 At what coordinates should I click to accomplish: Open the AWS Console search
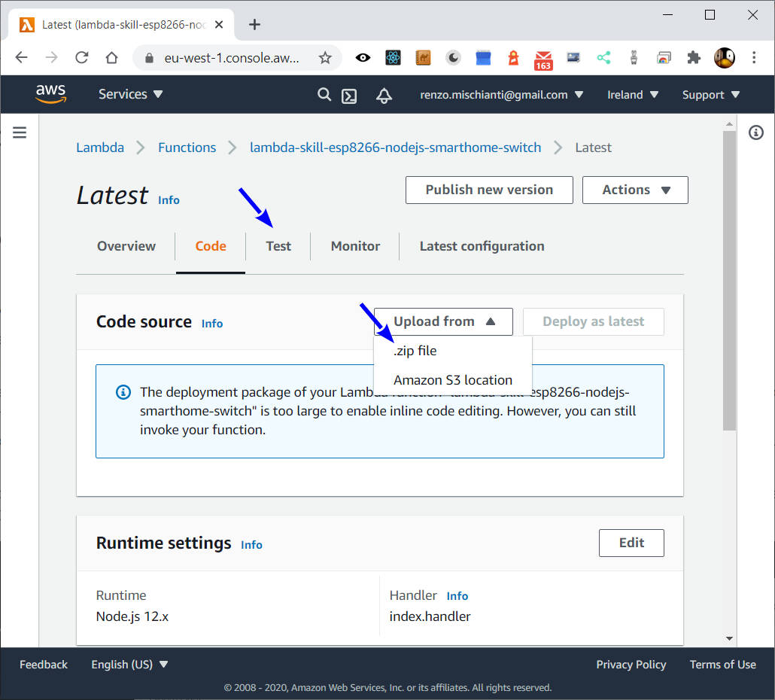coord(324,95)
